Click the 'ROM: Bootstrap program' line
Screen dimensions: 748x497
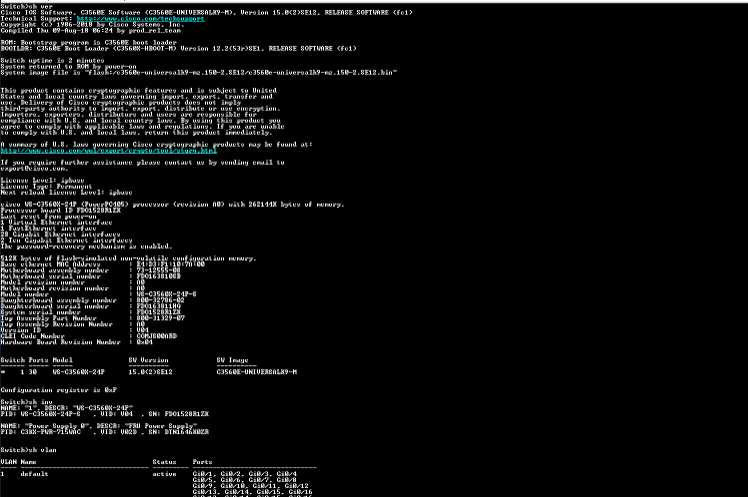coord(88,42)
